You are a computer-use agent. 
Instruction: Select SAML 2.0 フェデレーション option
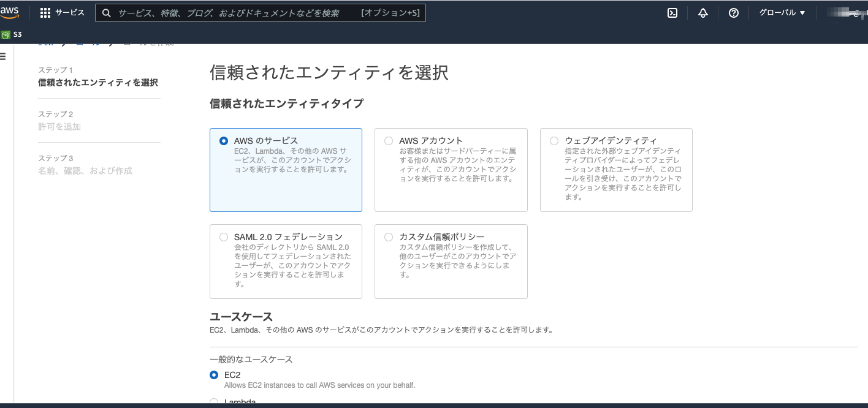click(286, 262)
